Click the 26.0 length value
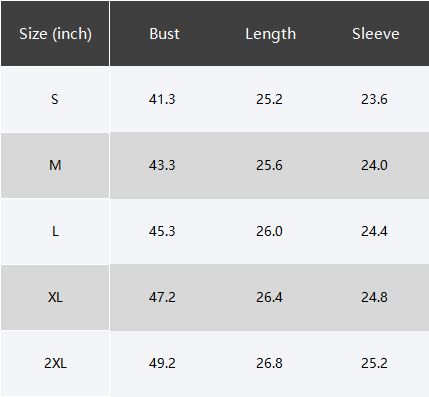 tap(269, 231)
